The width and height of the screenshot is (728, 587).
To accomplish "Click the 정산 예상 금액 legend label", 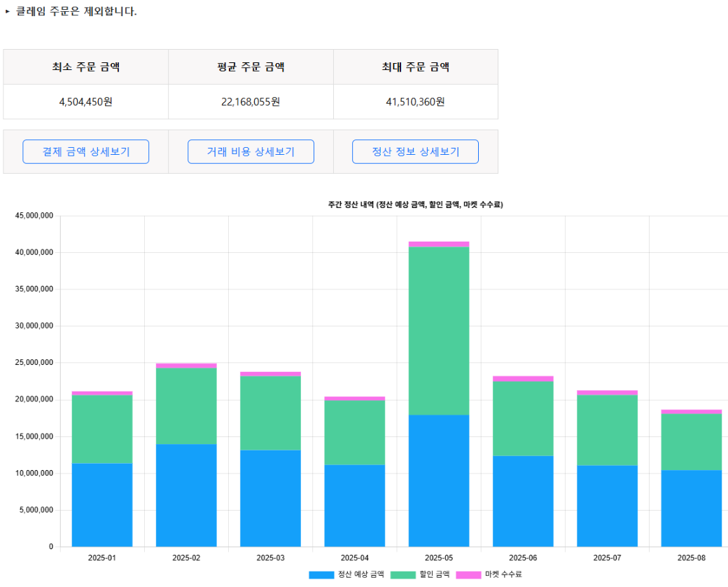I will pyautogui.click(x=360, y=575).
